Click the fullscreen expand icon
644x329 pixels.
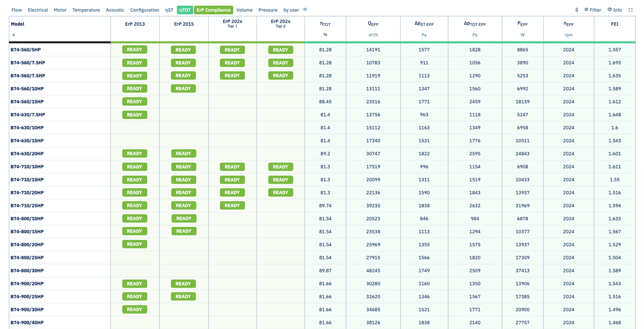tap(631, 10)
